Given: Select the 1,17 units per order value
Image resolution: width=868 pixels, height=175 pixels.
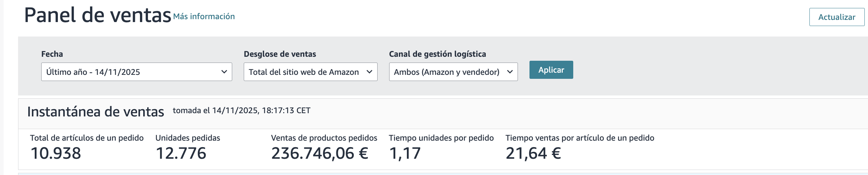Looking at the screenshot, I should tap(405, 153).
